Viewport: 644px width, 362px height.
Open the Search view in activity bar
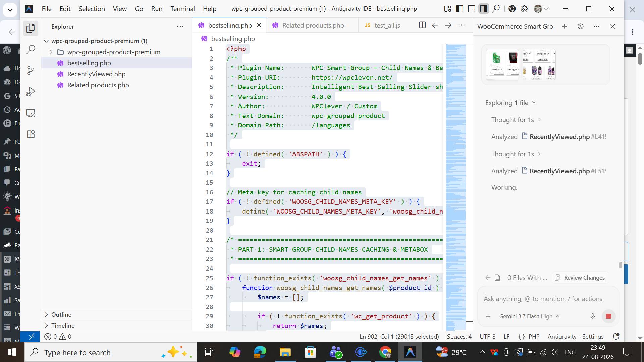click(31, 49)
